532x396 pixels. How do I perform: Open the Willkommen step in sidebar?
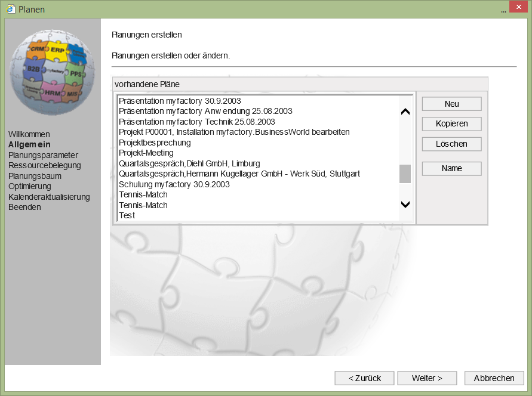coord(29,134)
